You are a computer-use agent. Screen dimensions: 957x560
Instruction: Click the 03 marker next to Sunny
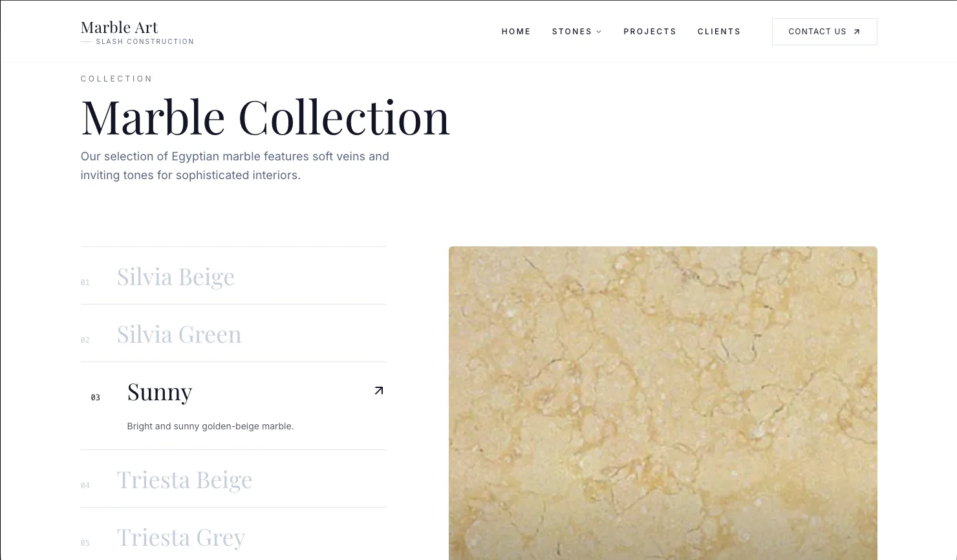(x=96, y=398)
